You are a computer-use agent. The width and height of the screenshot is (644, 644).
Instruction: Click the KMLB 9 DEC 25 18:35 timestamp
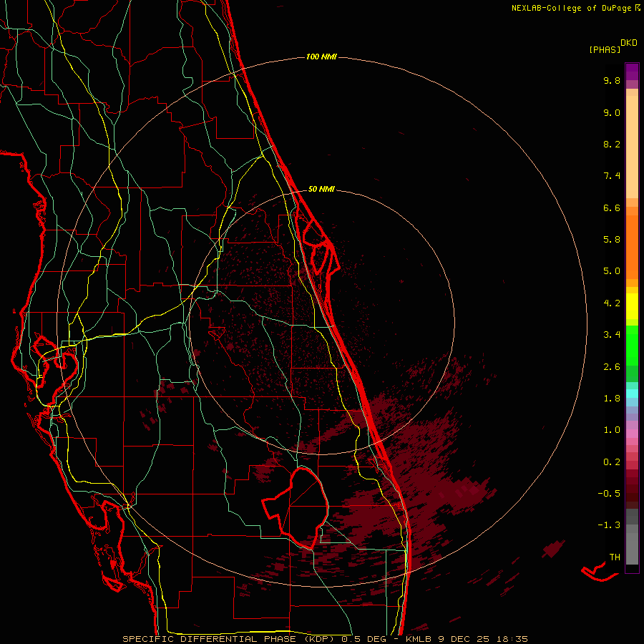[x=467, y=639]
